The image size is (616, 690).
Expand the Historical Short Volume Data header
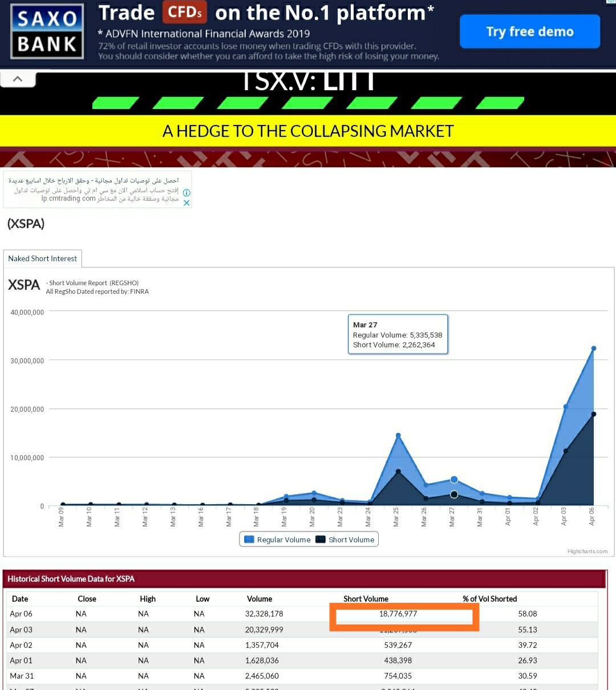(x=71, y=578)
